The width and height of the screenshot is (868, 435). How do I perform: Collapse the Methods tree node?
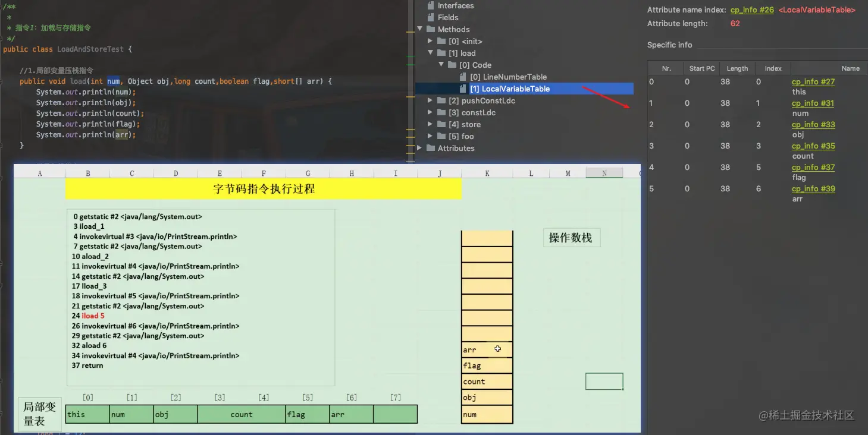click(420, 29)
